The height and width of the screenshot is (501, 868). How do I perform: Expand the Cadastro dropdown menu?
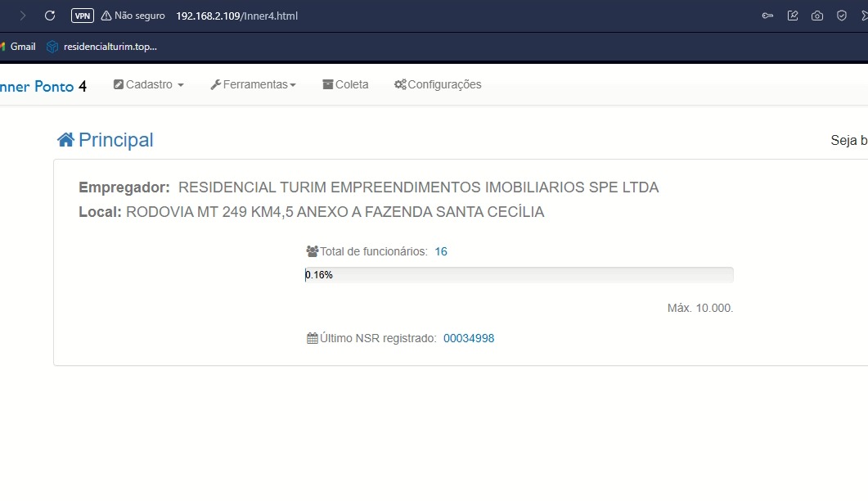click(x=149, y=84)
